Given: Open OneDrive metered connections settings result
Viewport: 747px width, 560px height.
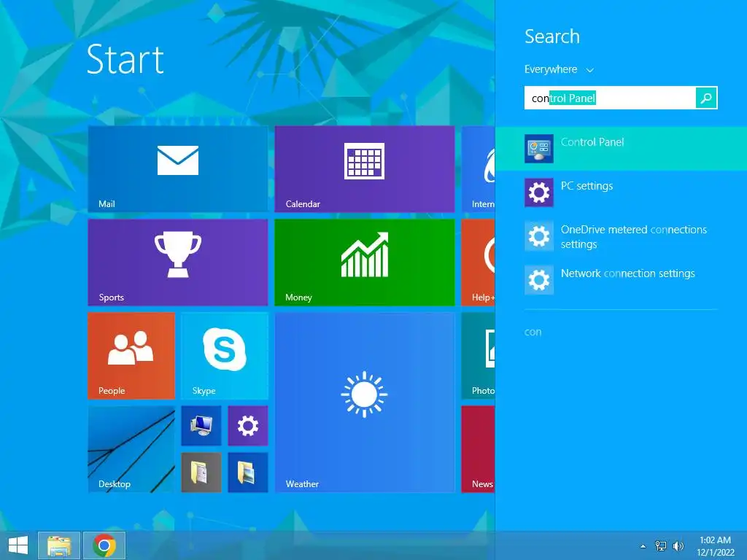Looking at the screenshot, I should (x=622, y=236).
